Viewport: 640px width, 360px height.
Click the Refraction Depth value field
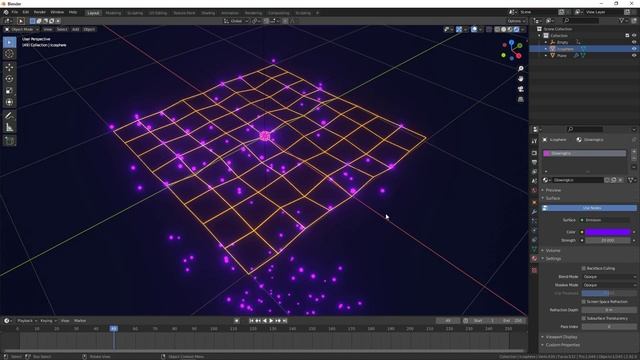pyautogui.click(x=609, y=310)
